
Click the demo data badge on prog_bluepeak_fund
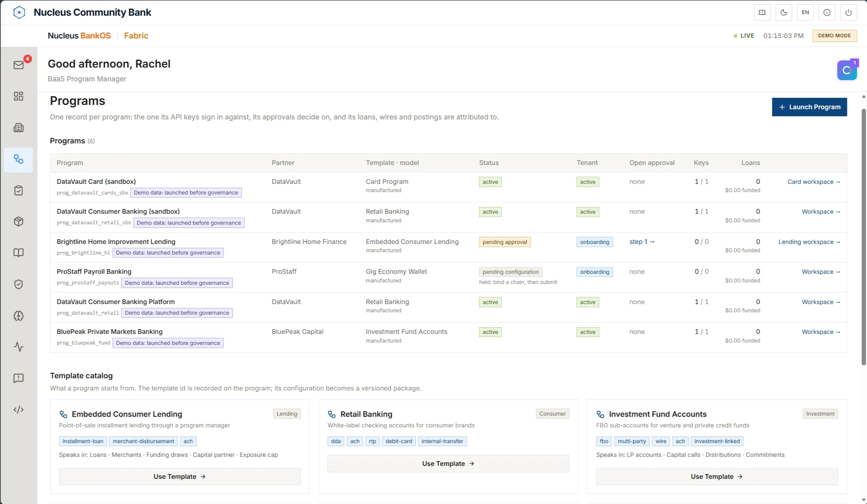(168, 343)
